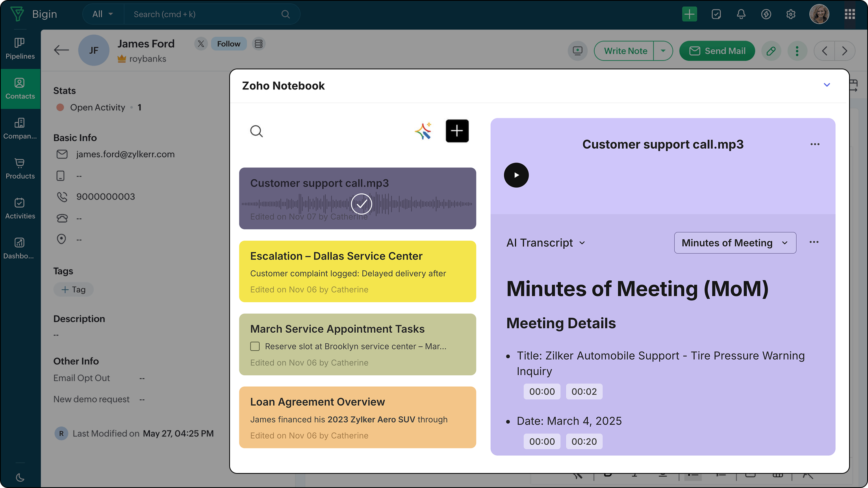Open Products in the sidebar
This screenshot has width=868, height=488.
pyautogui.click(x=20, y=169)
